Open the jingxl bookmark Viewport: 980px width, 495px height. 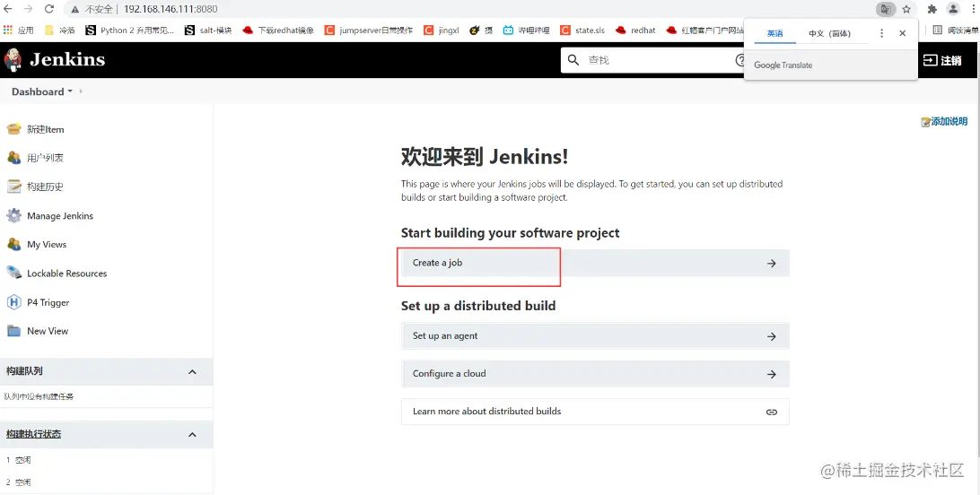442,30
